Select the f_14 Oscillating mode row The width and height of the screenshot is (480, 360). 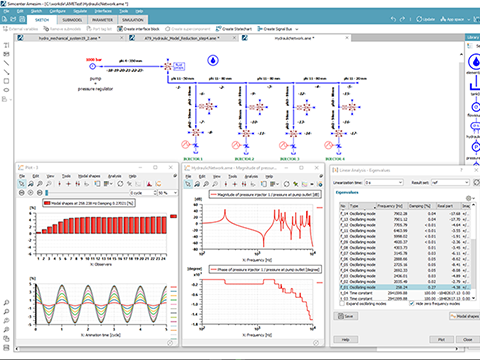click(405, 213)
